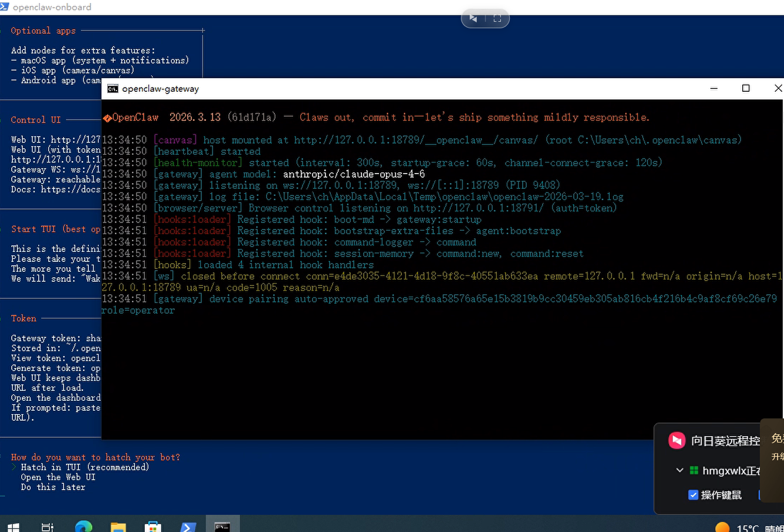Click the "Token" section heading
Screen dimensions: 784x532
(24, 318)
